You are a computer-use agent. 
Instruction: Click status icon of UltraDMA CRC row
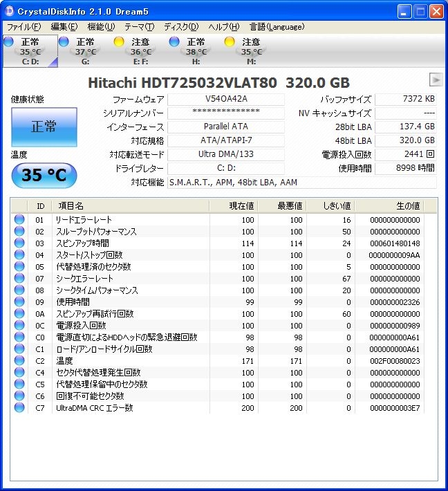[x=19, y=407]
